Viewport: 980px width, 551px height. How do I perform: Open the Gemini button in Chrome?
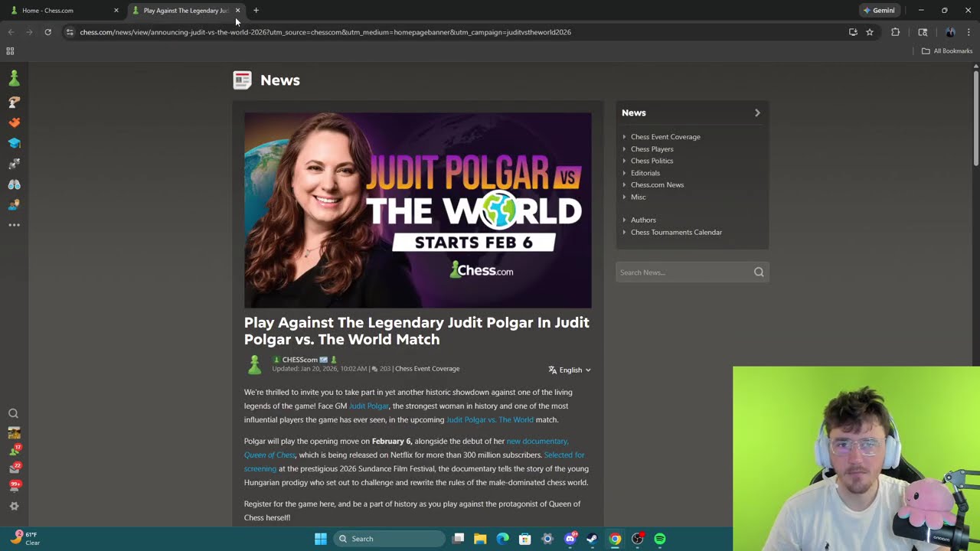click(879, 11)
